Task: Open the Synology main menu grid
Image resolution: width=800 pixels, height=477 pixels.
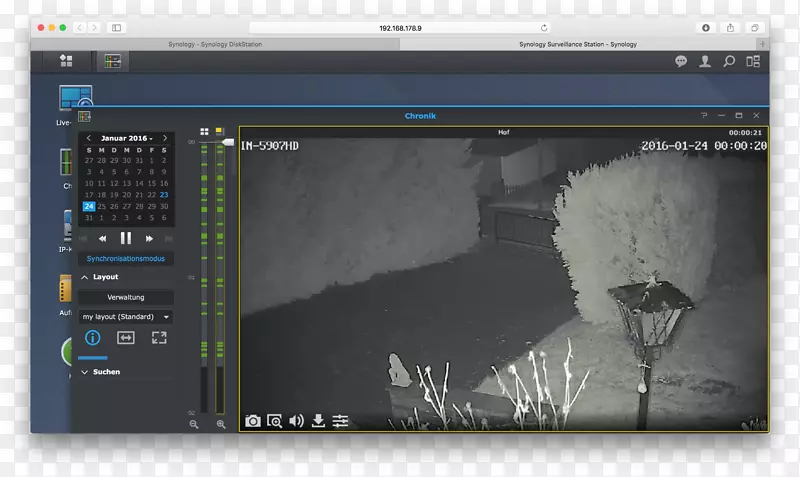Action: coord(66,61)
